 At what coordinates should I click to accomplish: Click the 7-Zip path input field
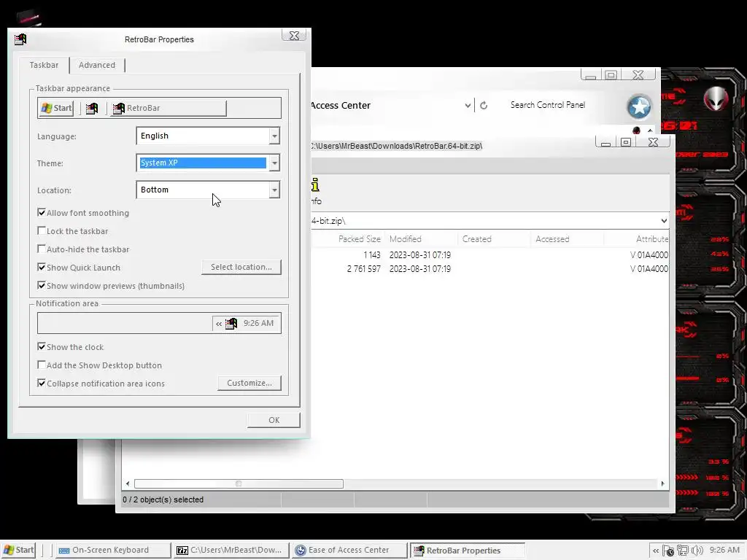pos(485,220)
